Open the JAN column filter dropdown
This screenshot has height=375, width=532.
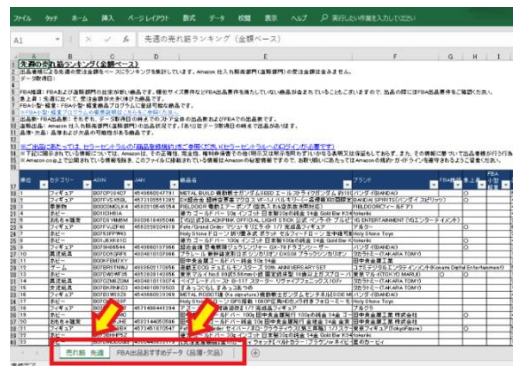pos(174,184)
